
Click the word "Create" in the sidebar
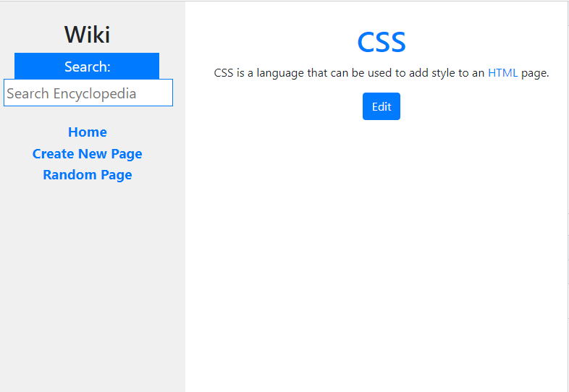click(54, 154)
